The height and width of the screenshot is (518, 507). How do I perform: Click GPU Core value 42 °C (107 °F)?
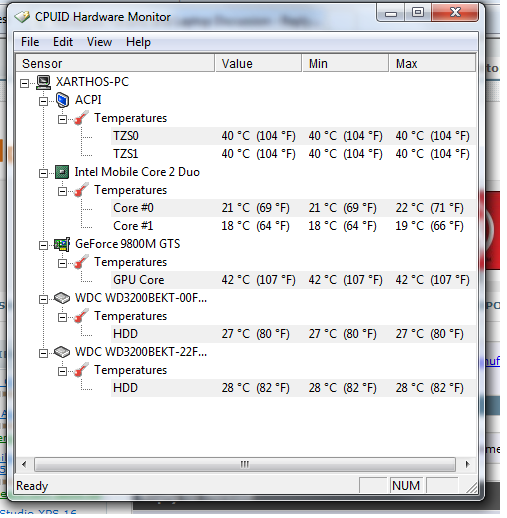(x=258, y=280)
